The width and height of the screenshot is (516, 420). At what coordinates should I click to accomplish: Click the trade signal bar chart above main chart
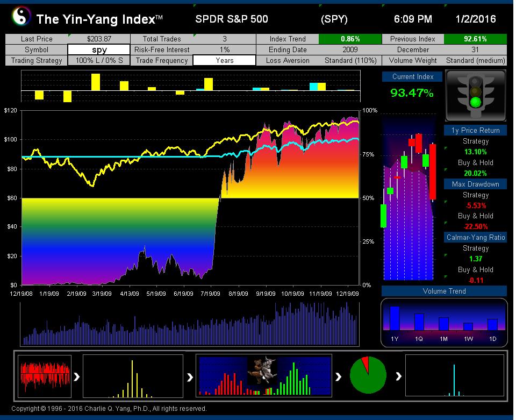[x=190, y=86]
